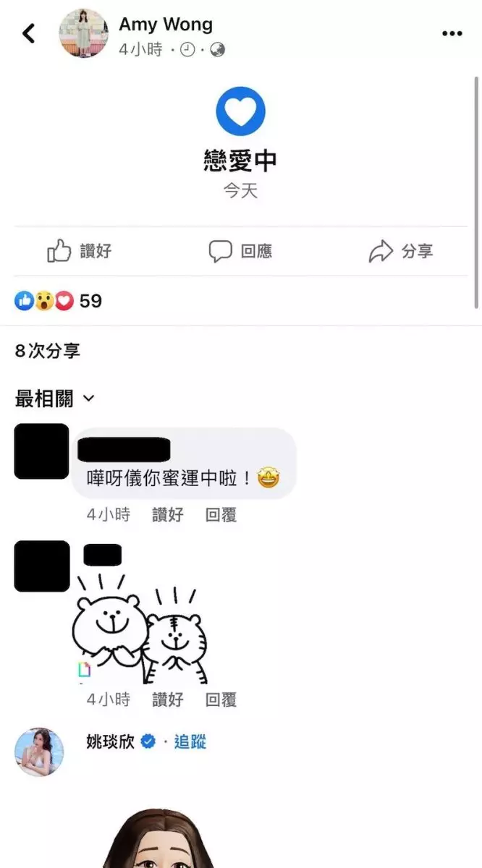Go back using the left arrow
The image size is (482, 868).
tap(28, 33)
